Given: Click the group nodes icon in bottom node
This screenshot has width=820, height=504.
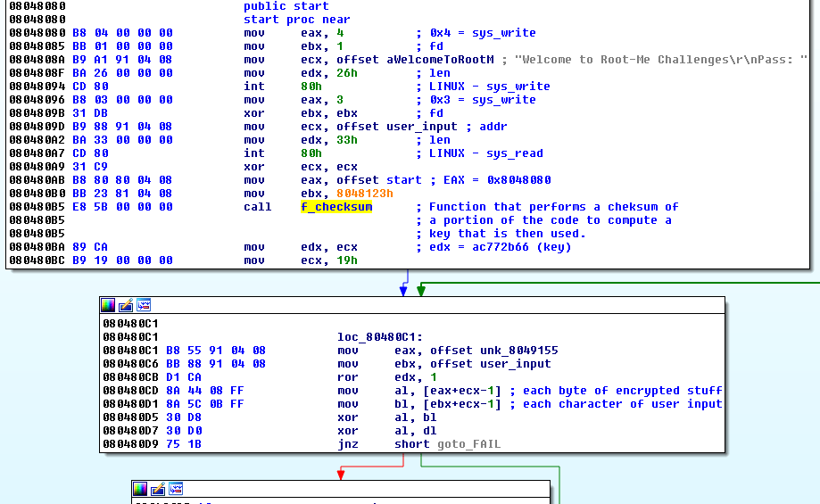Looking at the screenshot, I should tap(176, 489).
